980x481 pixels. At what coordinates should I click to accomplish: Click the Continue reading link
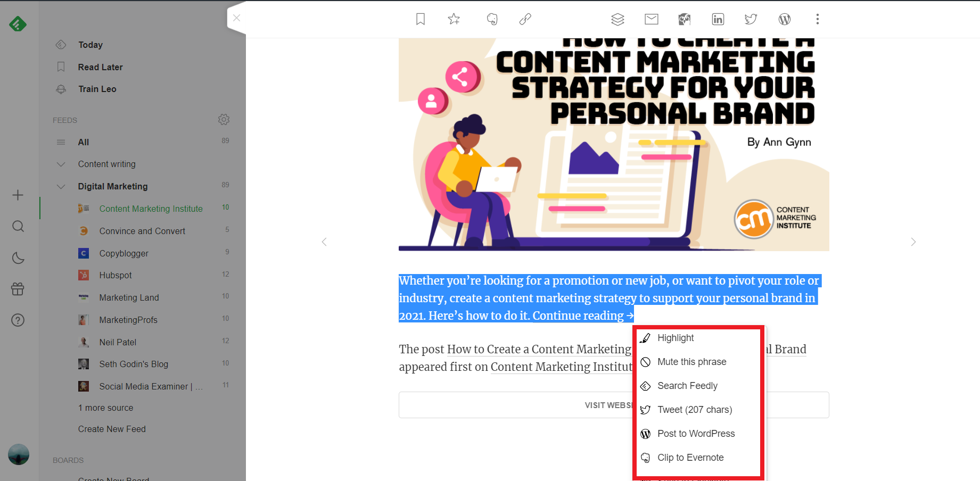click(583, 316)
